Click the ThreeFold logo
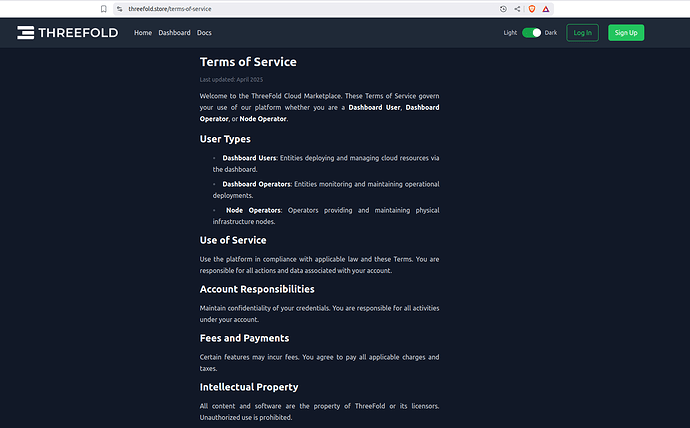The width and height of the screenshot is (690, 428). (67, 33)
